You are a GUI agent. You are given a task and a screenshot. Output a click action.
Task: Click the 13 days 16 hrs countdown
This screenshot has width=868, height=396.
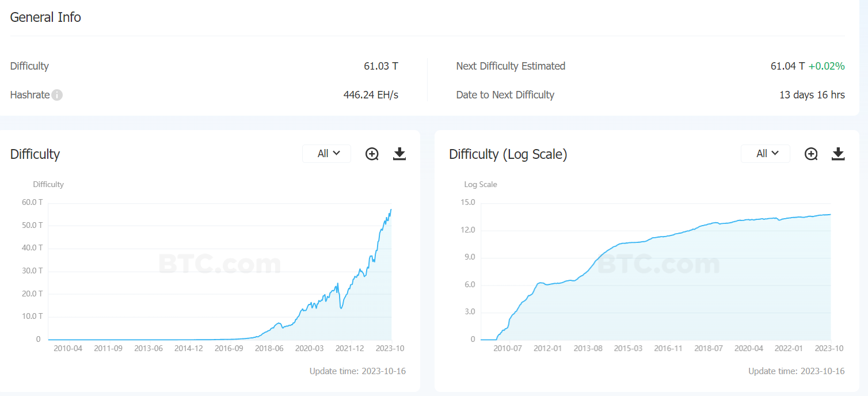tap(812, 95)
